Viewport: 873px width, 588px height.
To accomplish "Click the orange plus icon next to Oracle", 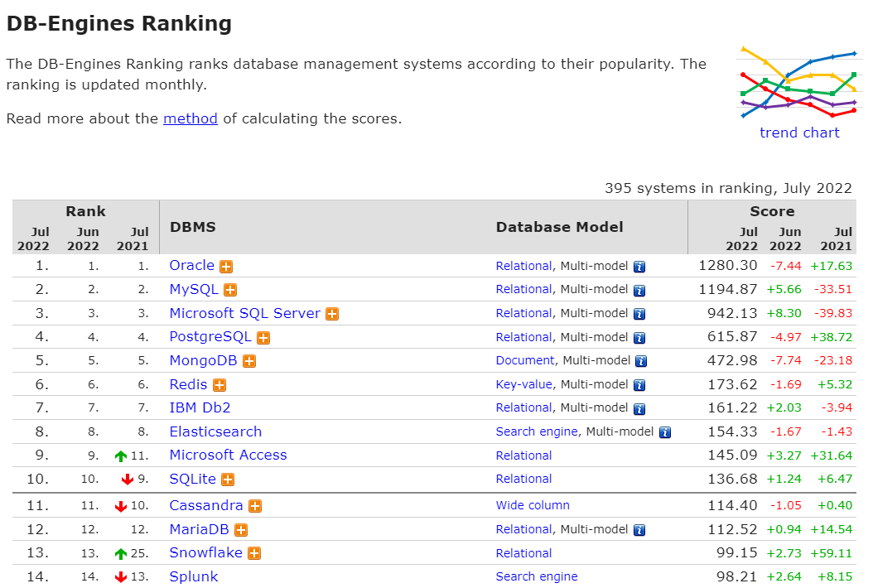I will [x=226, y=267].
